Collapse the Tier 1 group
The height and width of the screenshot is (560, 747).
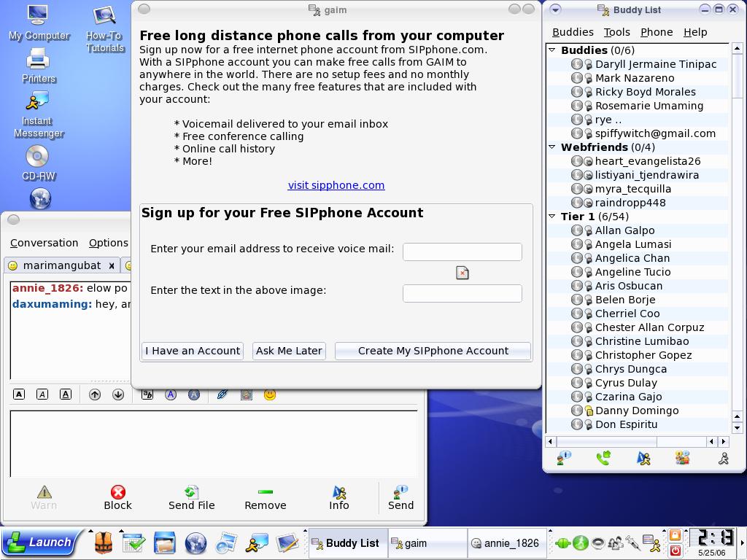(552, 217)
